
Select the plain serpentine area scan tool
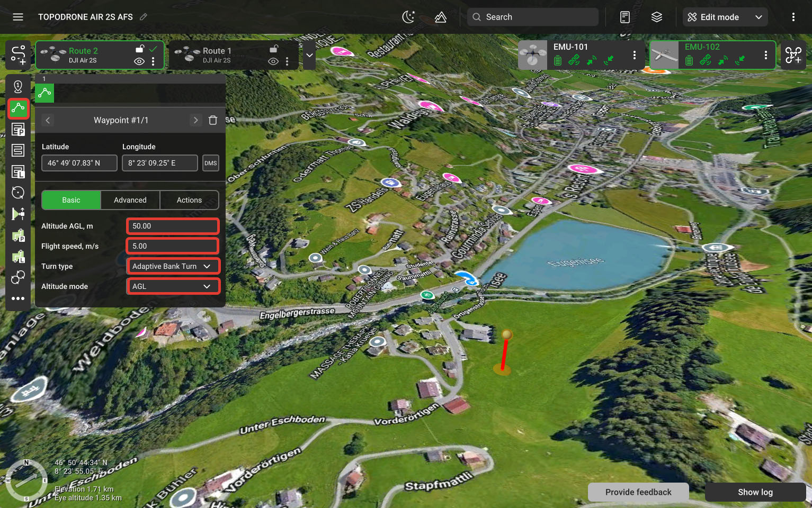click(x=18, y=150)
